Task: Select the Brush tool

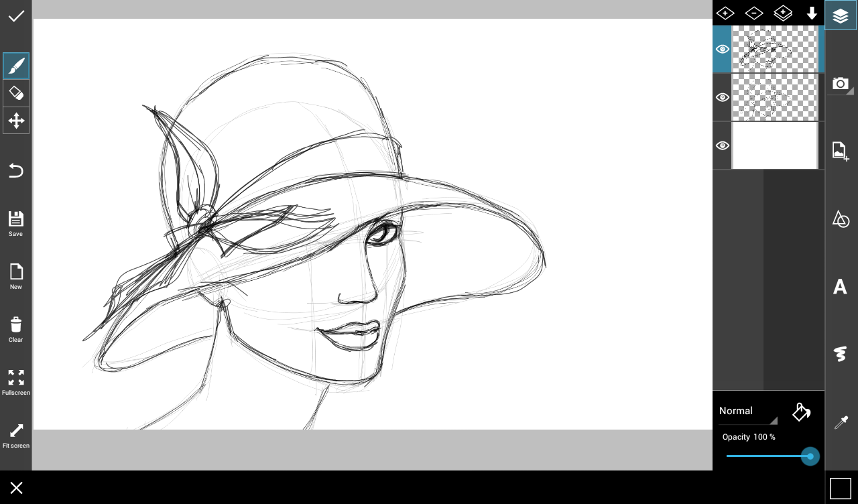Action: click(16, 66)
